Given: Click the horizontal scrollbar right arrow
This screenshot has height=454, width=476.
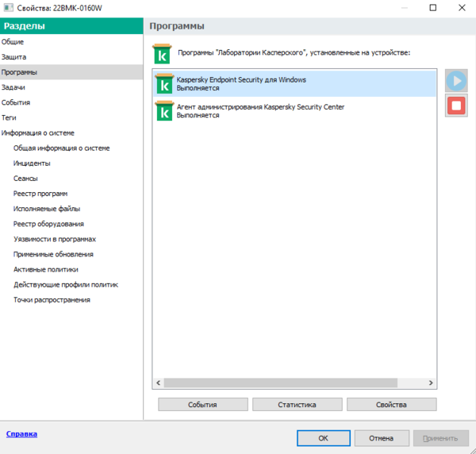Looking at the screenshot, I should click(431, 383).
